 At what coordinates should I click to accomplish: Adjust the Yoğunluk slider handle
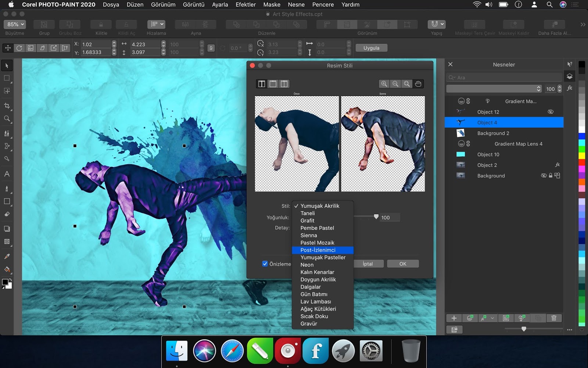click(376, 217)
